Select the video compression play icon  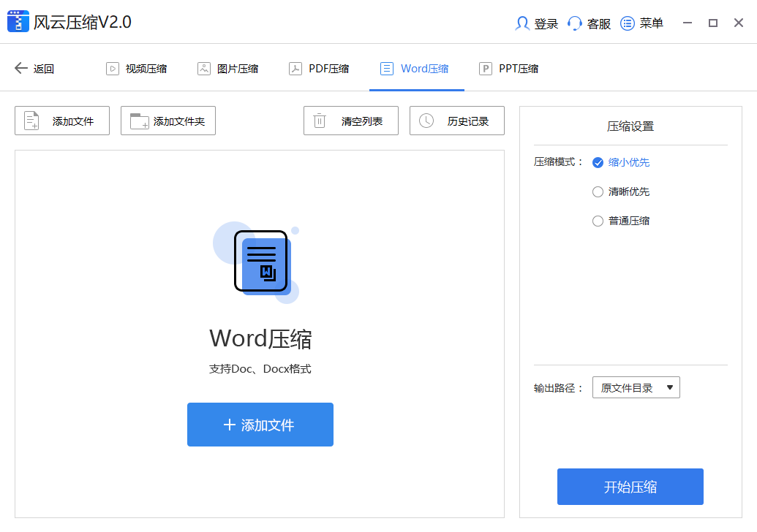(x=113, y=68)
